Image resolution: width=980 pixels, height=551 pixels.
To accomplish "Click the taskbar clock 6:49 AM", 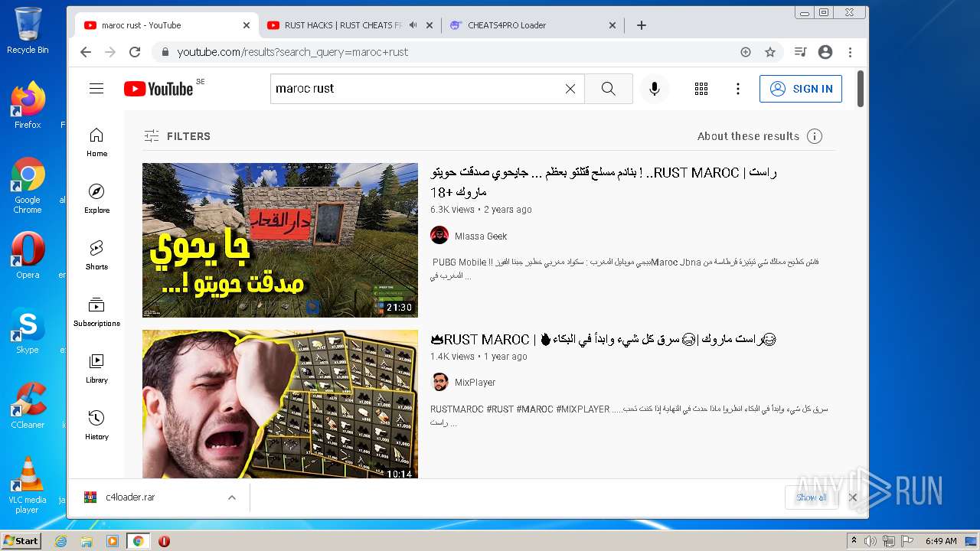I will (941, 541).
